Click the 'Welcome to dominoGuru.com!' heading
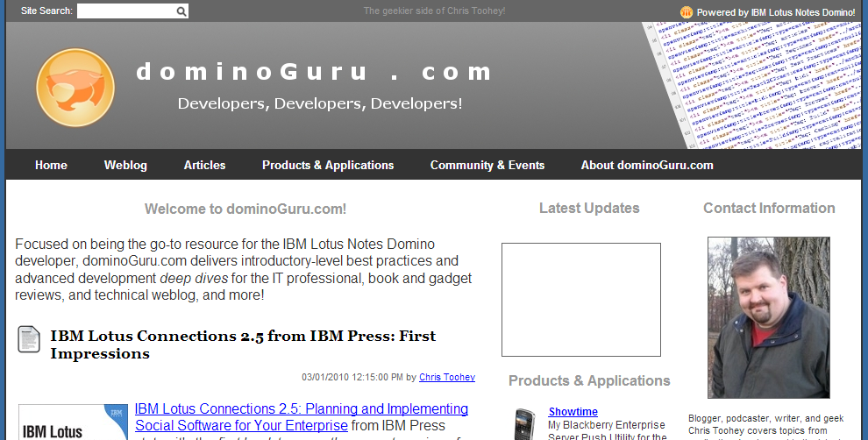The width and height of the screenshot is (868, 440). 245,209
